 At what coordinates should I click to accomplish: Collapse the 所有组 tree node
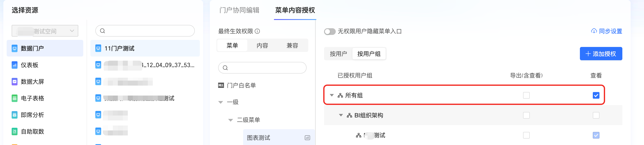[x=332, y=95]
